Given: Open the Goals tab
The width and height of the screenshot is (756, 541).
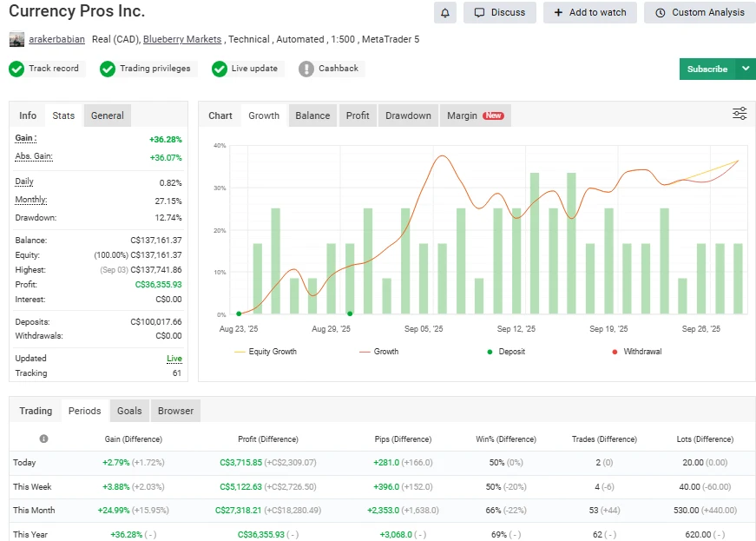Looking at the screenshot, I should click(129, 411).
